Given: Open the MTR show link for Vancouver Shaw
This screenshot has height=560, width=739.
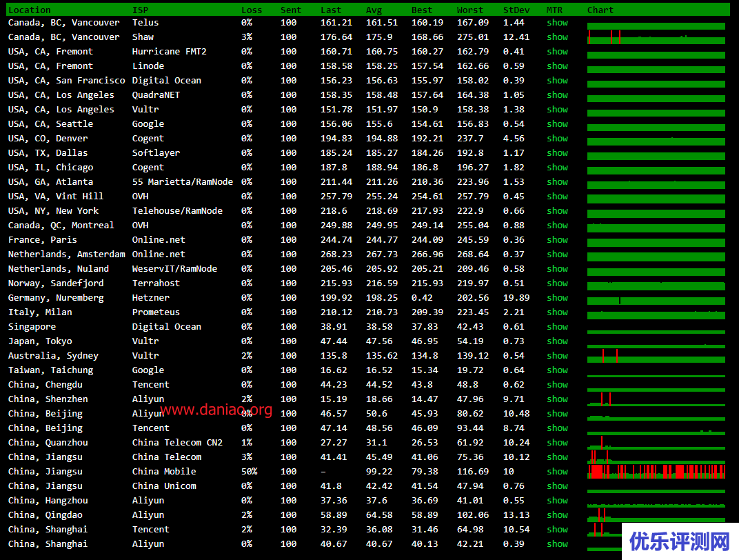Looking at the screenshot, I should 557,37.
